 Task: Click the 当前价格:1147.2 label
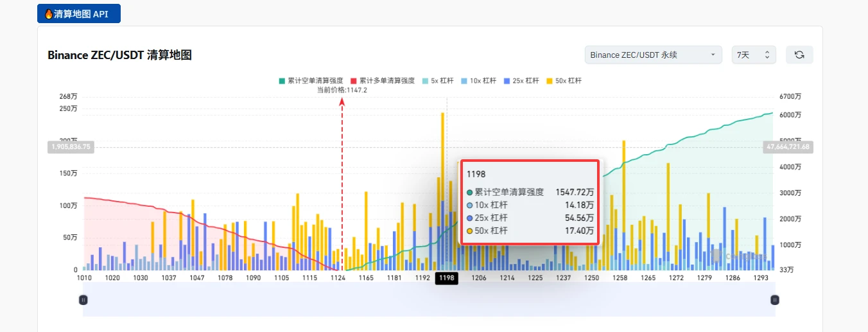point(342,90)
